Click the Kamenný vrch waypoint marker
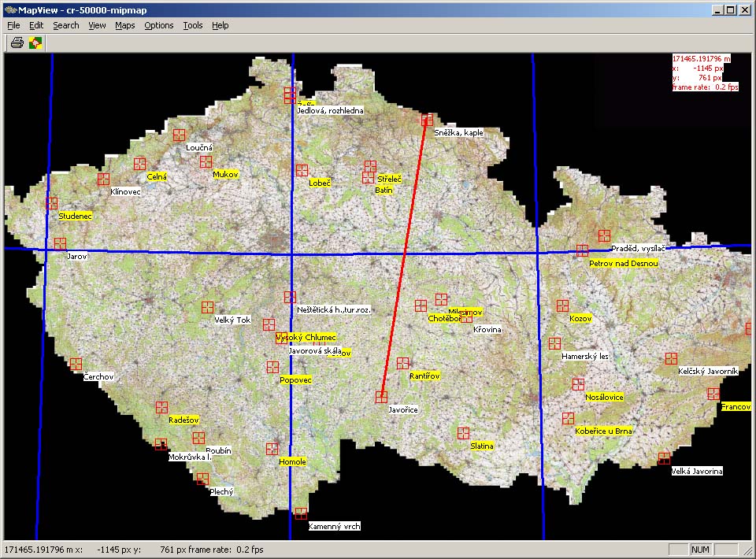Viewport: 756px width, 559px height. coord(300,513)
